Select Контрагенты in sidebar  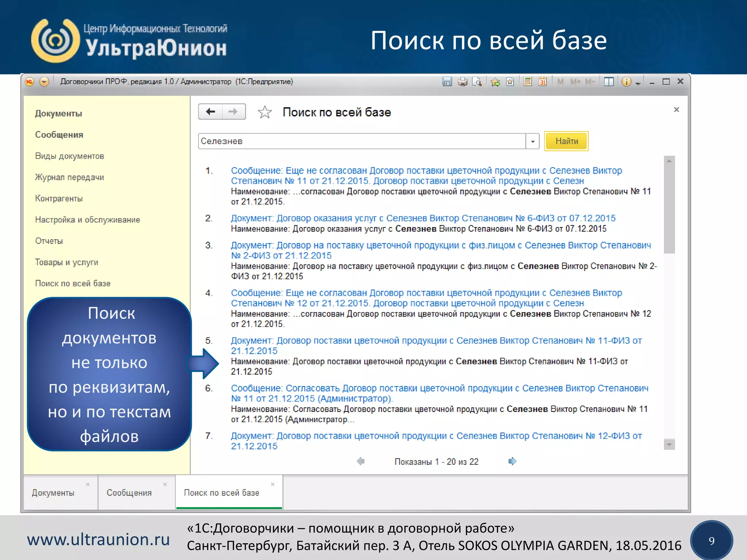pyautogui.click(x=59, y=198)
